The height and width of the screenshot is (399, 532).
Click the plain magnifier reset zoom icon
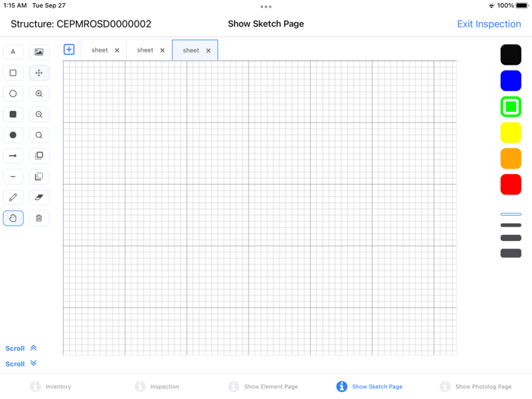pos(39,135)
